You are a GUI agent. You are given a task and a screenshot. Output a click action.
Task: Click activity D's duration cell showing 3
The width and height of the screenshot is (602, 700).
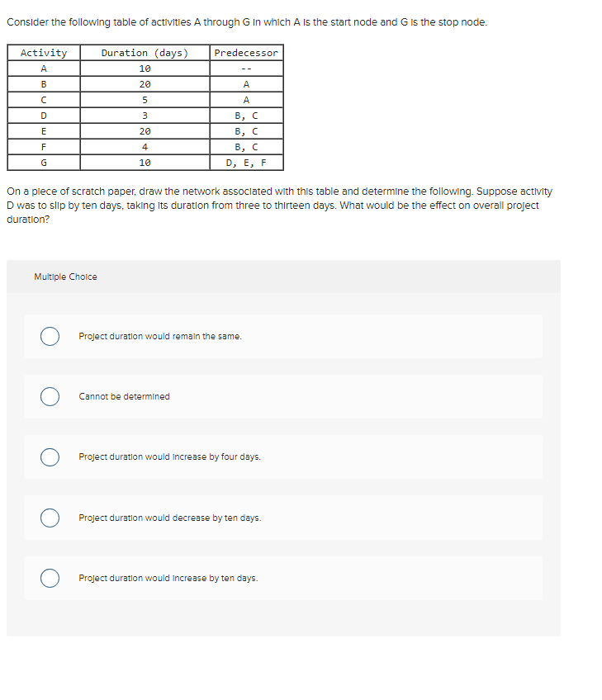pos(145,115)
